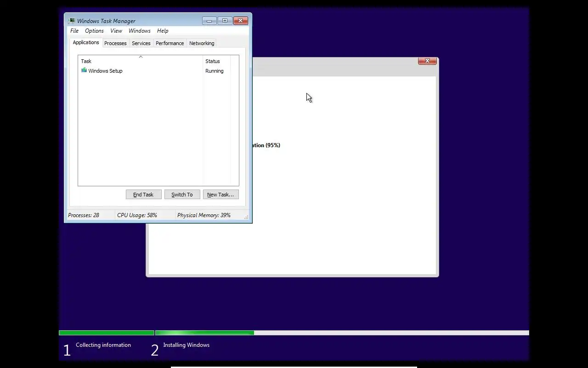Image resolution: width=588 pixels, height=368 pixels.
Task: Click the New Task... button
Action: pyautogui.click(x=220, y=195)
